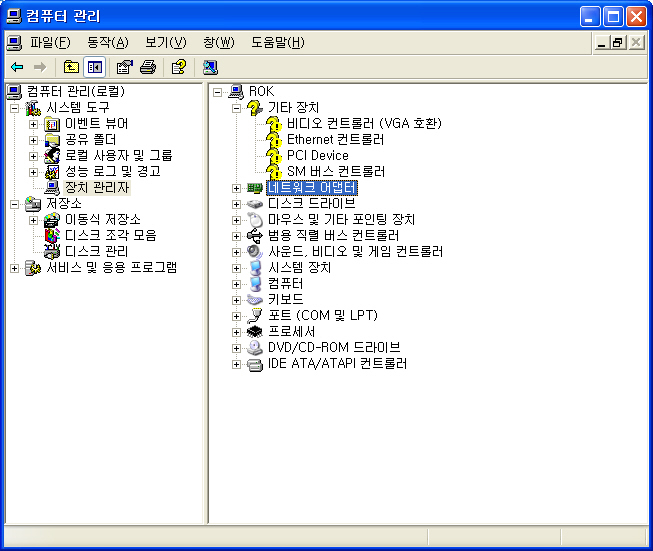The width and height of the screenshot is (653, 551).
Task: Open the 동작(A) menu
Action: click(108, 42)
